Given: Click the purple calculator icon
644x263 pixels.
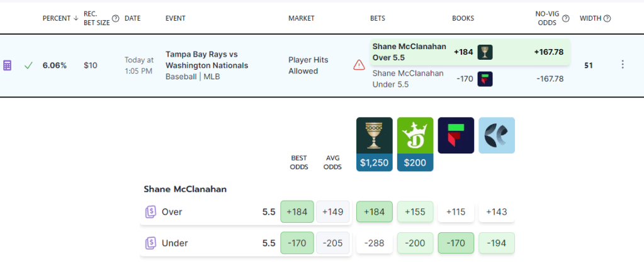Looking at the screenshot, I should pyautogui.click(x=8, y=65).
